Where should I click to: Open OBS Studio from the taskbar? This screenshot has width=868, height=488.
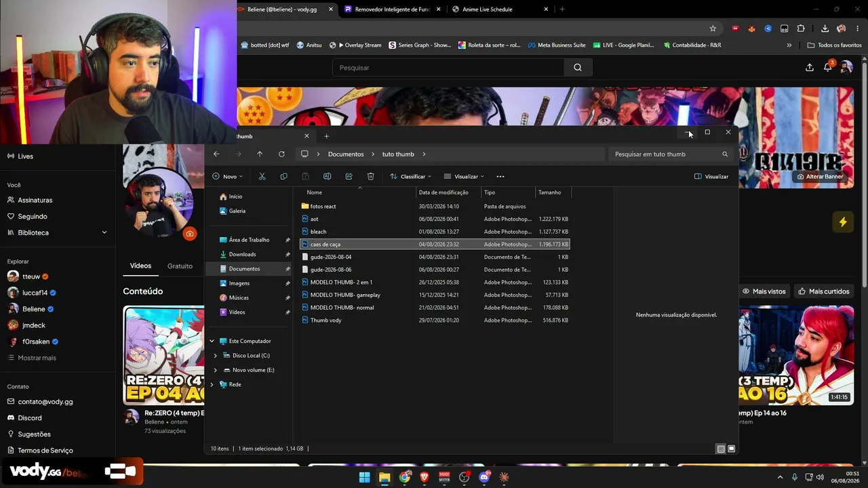465,477
